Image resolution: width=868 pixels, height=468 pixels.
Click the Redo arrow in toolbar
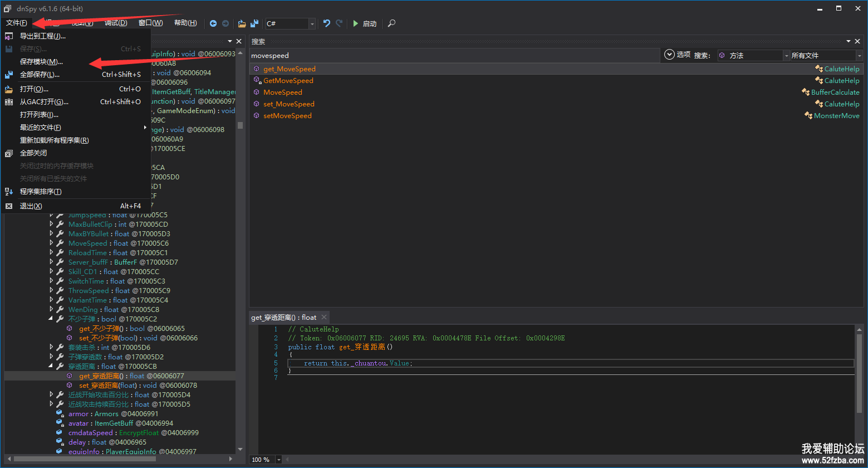click(x=339, y=23)
